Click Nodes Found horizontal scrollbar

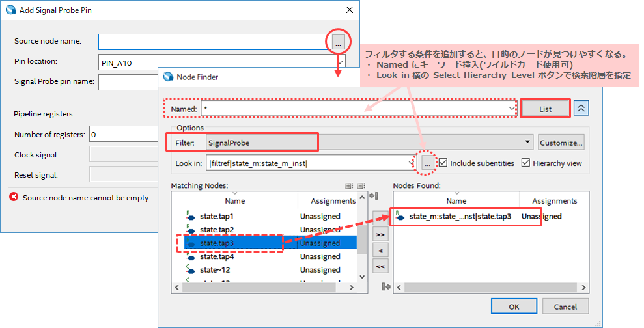click(x=491, y=288)
